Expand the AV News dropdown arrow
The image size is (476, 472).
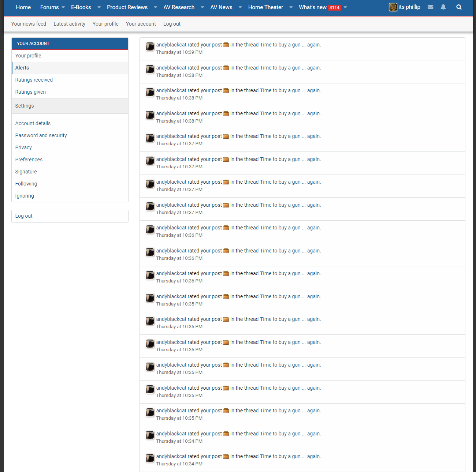pyautogui.click(x=240, y=7)
